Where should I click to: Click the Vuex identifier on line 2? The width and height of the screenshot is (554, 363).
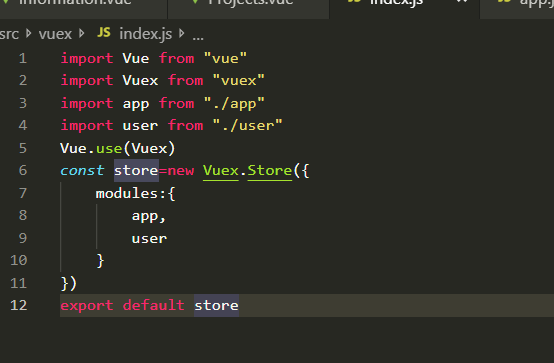click(140, 81)
